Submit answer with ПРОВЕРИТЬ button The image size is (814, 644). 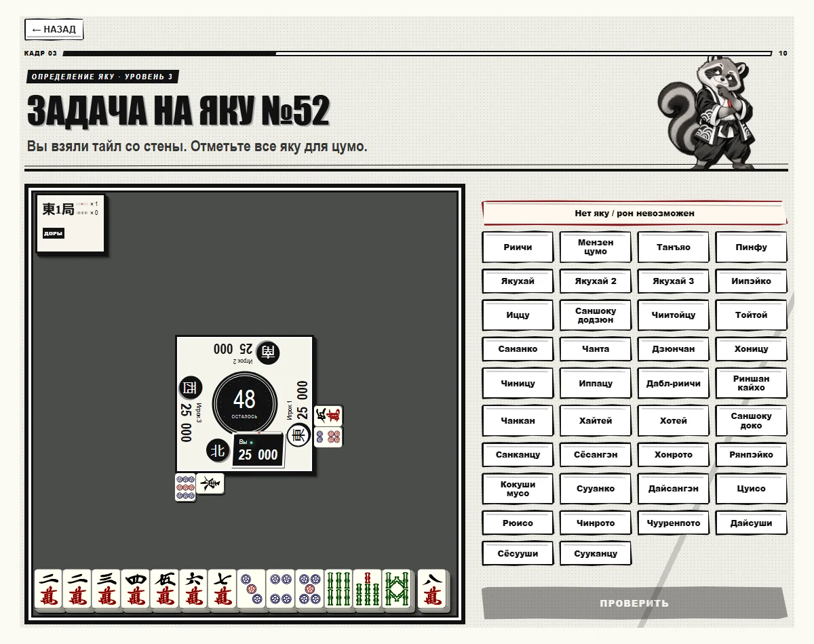[634, 603]
